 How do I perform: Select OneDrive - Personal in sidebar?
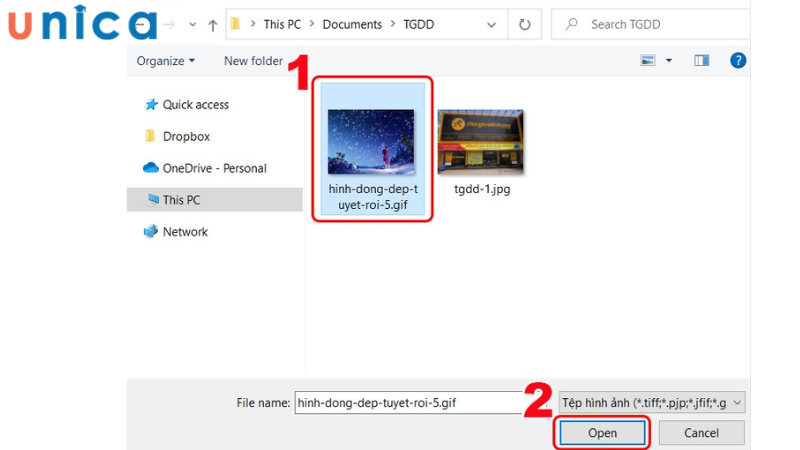click(214, 169)
